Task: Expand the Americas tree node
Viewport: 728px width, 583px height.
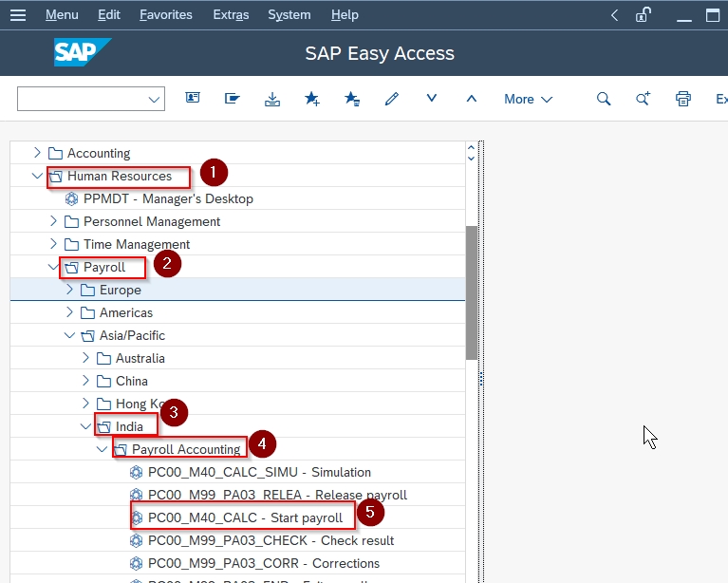Action: [x=69, y=312]
